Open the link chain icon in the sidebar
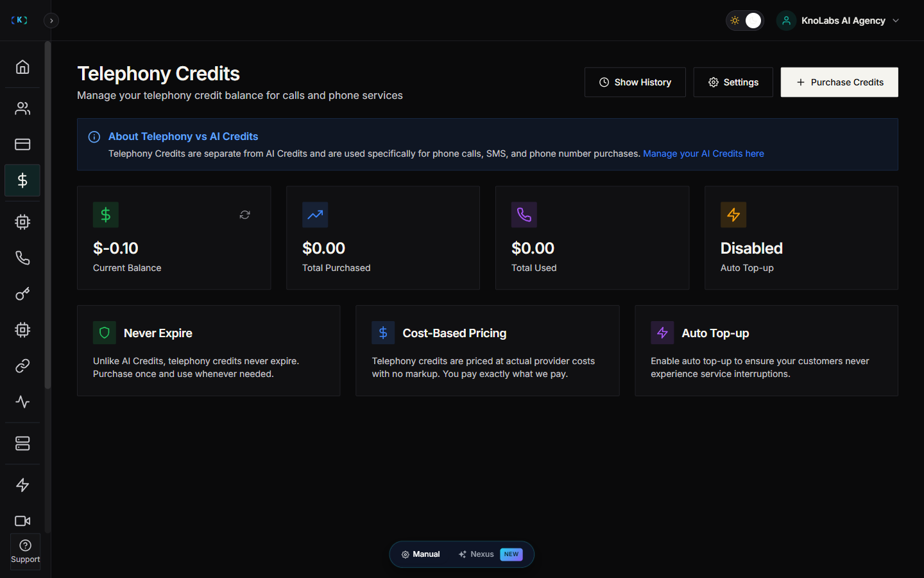The height and width of the screenshot is (578, 924). pos(22,366)
